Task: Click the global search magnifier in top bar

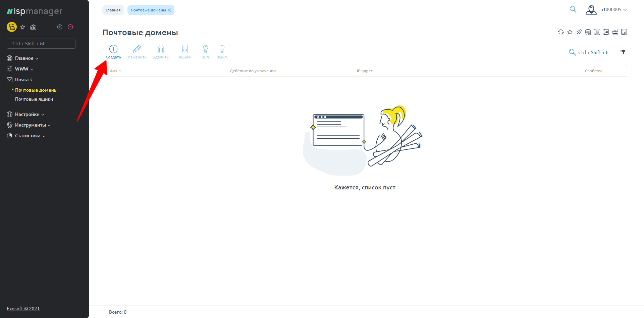Action: point(573,9)
